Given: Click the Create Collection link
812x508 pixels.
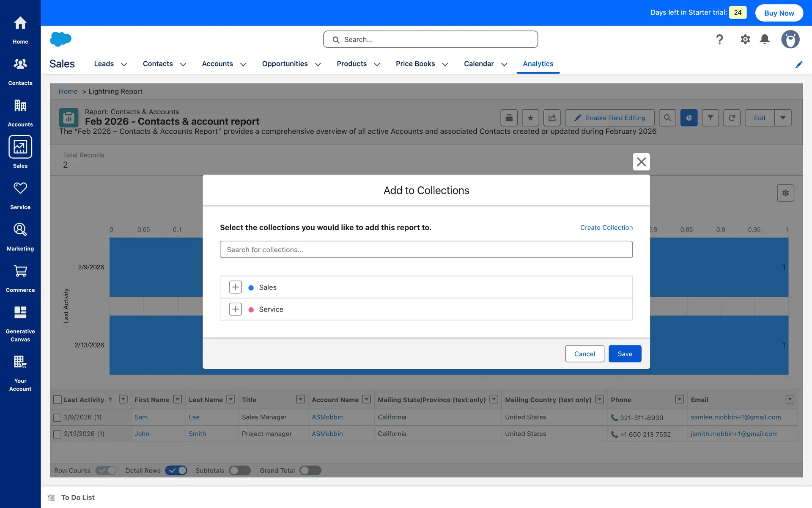Looking at the screenshot, I should point(606,227).
